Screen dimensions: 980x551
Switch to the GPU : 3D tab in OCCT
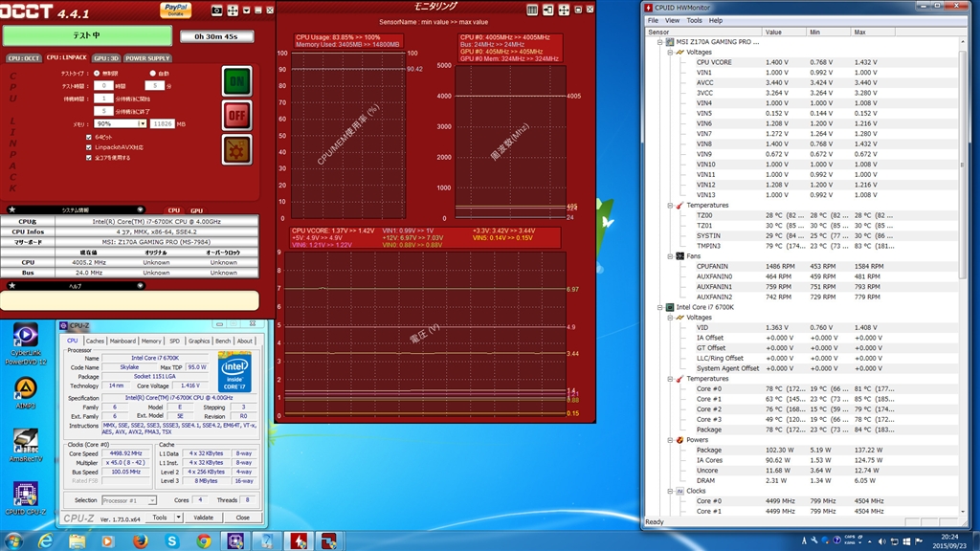click(105, 58)
